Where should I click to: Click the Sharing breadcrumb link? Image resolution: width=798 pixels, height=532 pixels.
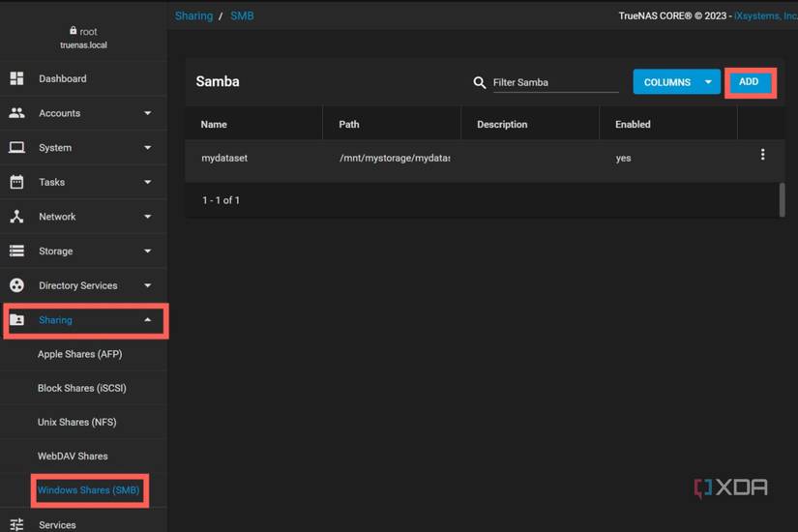(193, 15)
